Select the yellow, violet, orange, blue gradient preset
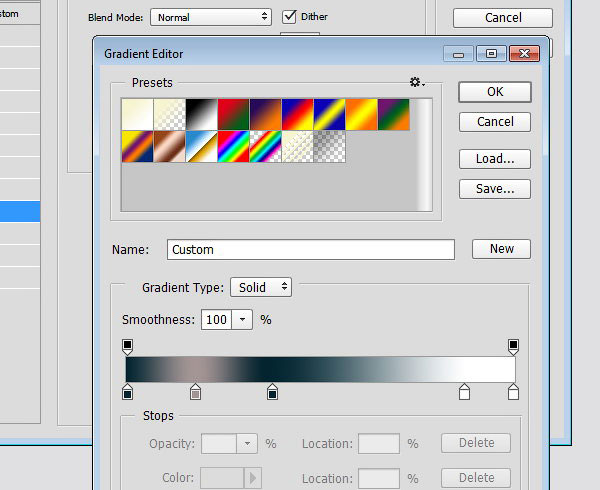Image resolution: width=600 pixels, height=490 pixels. 137,147
